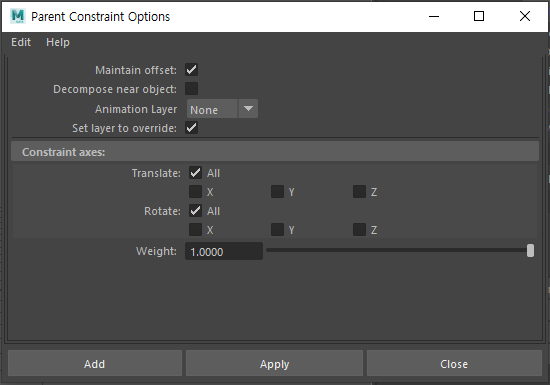Enable Translate X axis checkbox
The image size is (550, 385).
(195, 192)
